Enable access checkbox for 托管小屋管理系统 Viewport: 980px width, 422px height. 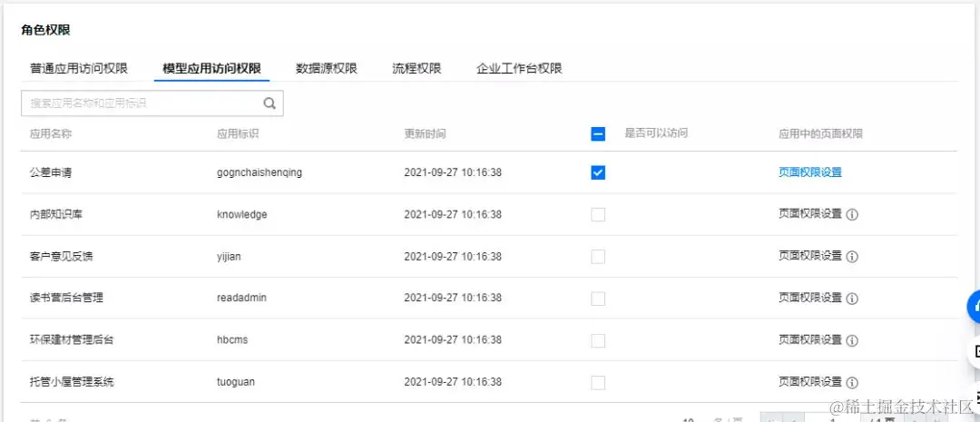(x=598, y=383)
